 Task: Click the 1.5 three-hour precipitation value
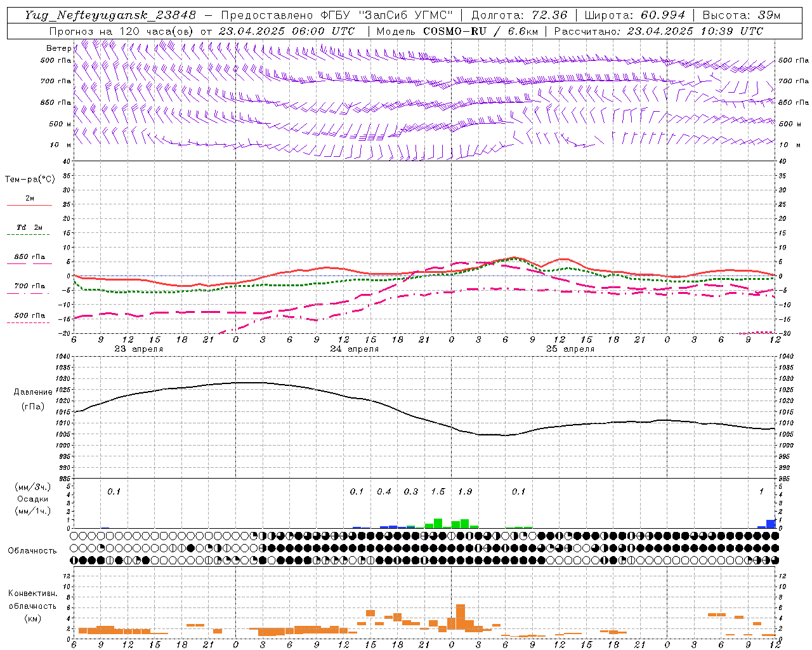(x=438, y=491)
